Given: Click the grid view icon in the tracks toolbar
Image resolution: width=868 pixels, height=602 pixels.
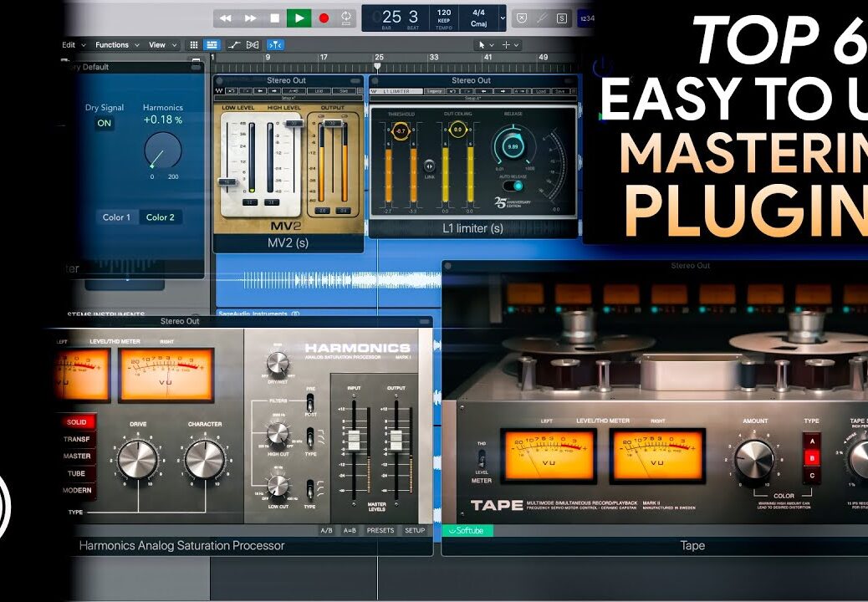Looking at the screenshot, I should (x=194, y=45).
